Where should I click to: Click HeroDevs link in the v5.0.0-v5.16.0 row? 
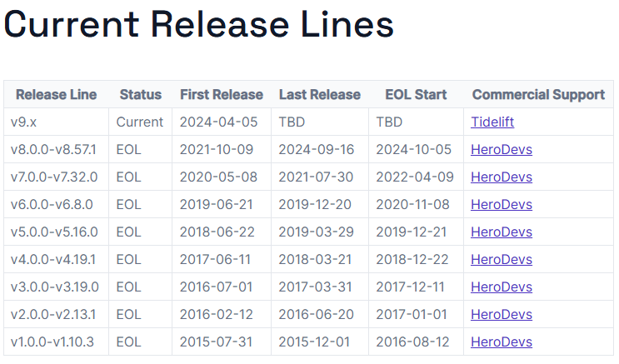(501, 232)
